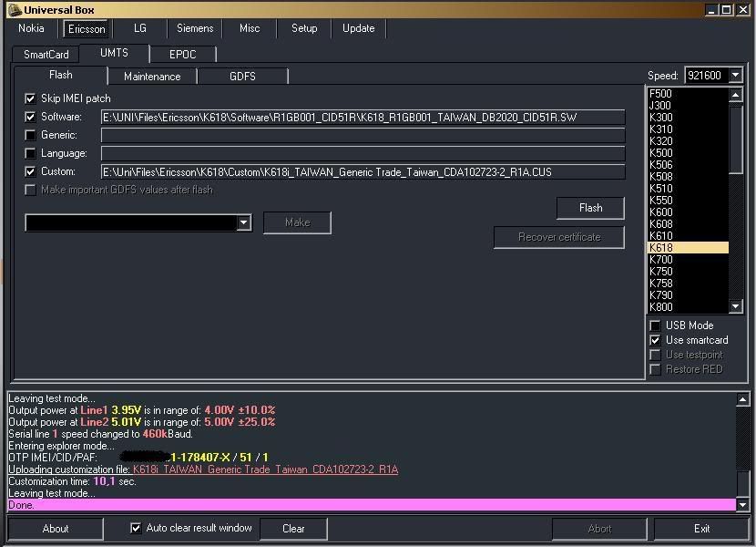Open the About dialog
This screenshot has width=756, height=547.
pos(56,529)
